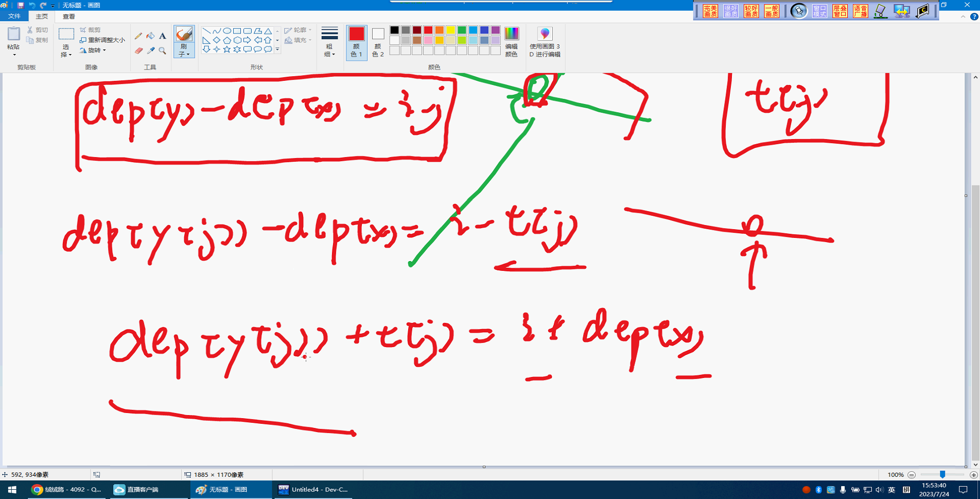Click Resize (重新调整大小) button
Image resolution: width=980 pixels, height=499 pixels.
point(102,40)
